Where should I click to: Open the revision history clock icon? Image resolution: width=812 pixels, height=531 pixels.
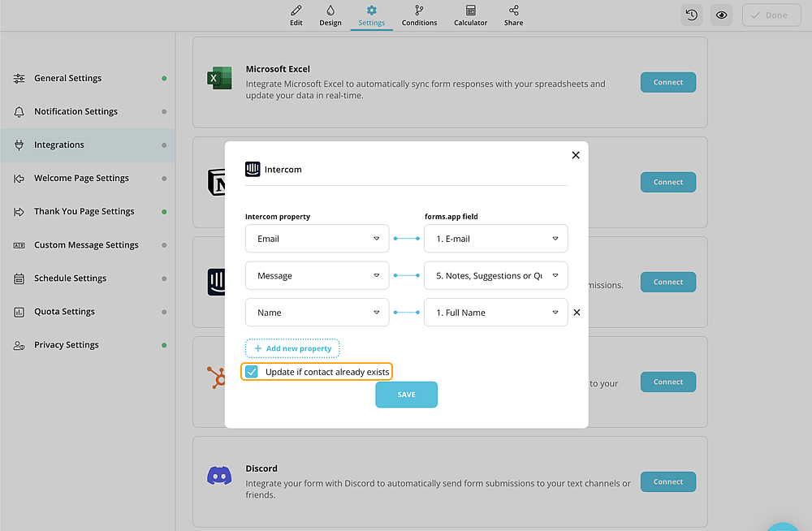[x=692, y=15]
